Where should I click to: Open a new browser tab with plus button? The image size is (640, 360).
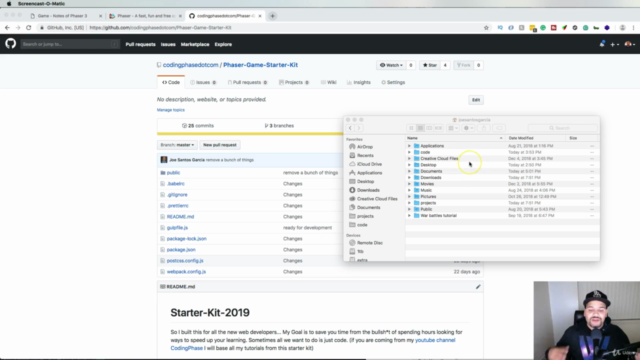pyautogui.click(x=272, y=16)
